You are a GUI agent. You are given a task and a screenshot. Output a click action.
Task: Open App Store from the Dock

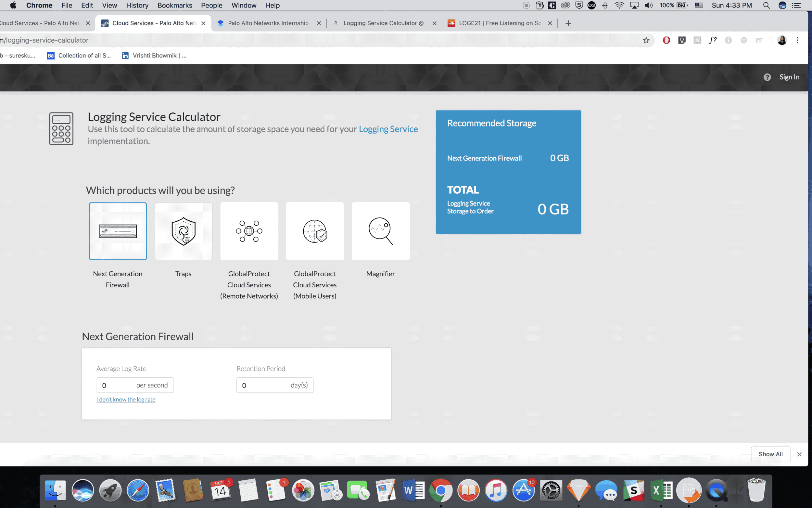pyautogui.click(x=524, y=490)
